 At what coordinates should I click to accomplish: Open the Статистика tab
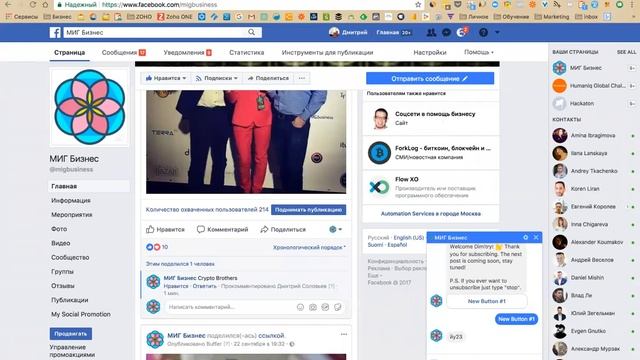[247, 53]
